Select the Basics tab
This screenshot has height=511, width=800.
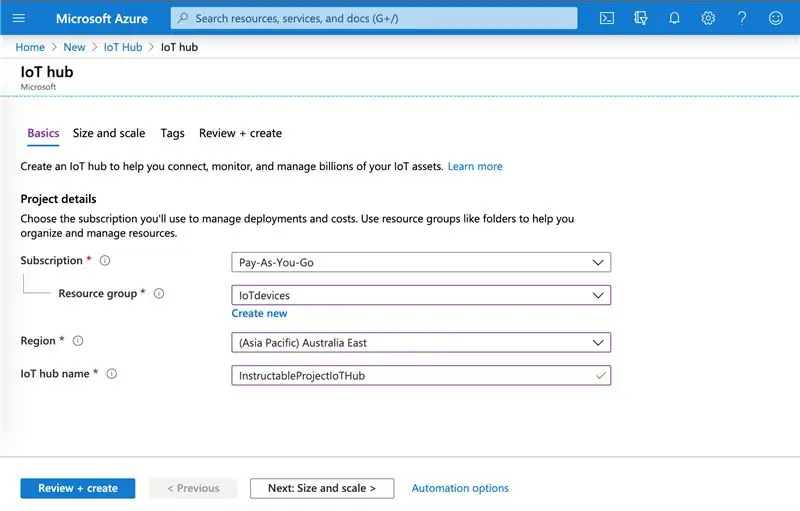[43, 133]
